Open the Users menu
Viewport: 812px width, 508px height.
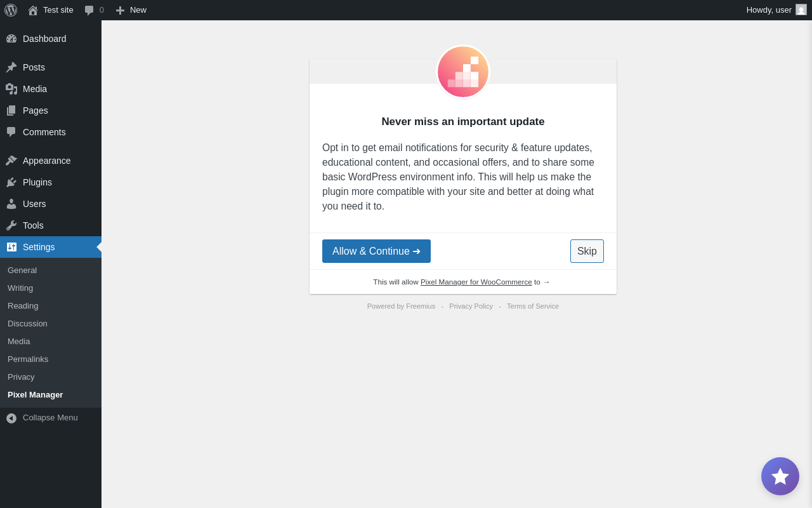click(51, 204)
